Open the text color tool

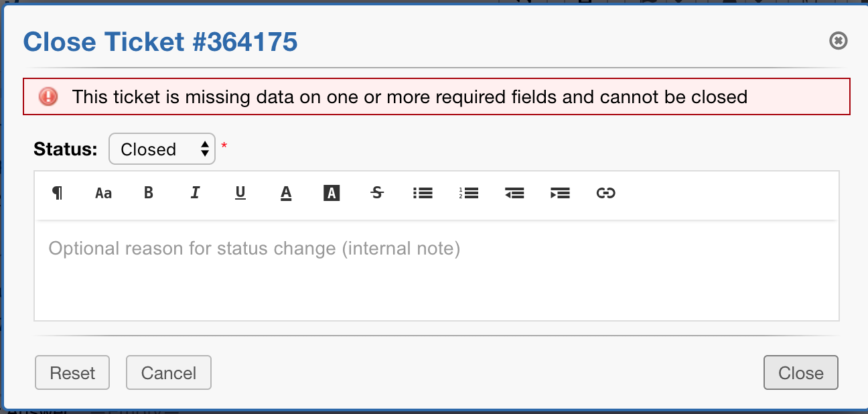[x=285, y=193]
